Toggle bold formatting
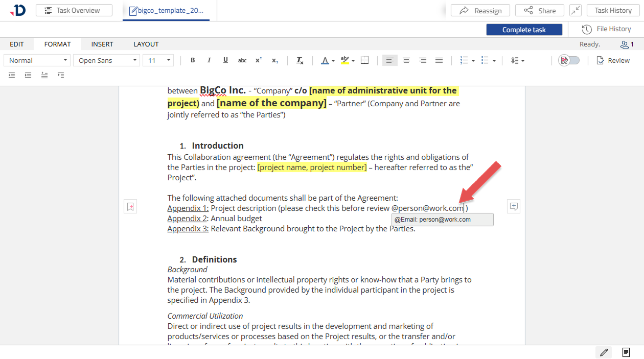This screenshot has height=359, width=644. pyautogui.click(x=193, y=60)
